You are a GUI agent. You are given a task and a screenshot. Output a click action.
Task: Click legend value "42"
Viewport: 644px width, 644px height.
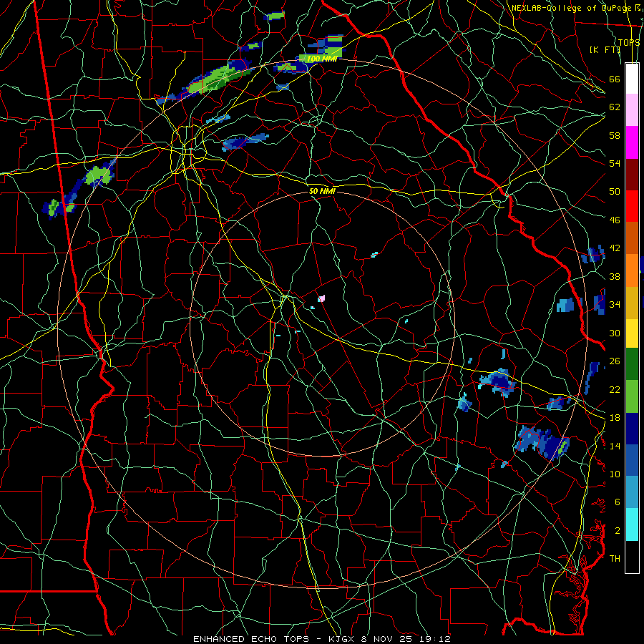(615, 248)
